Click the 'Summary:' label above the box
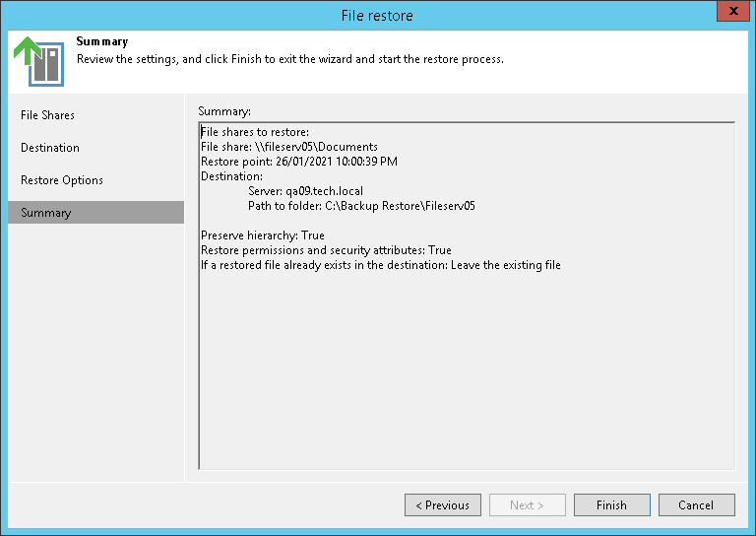Viewport: 756px width, 536px height. click(224, 111)
